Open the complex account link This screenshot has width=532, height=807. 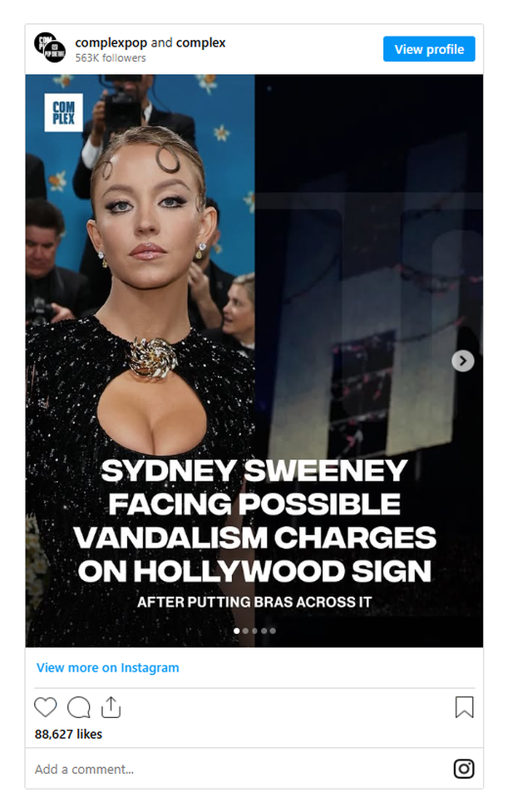click(x=201, y=42)
